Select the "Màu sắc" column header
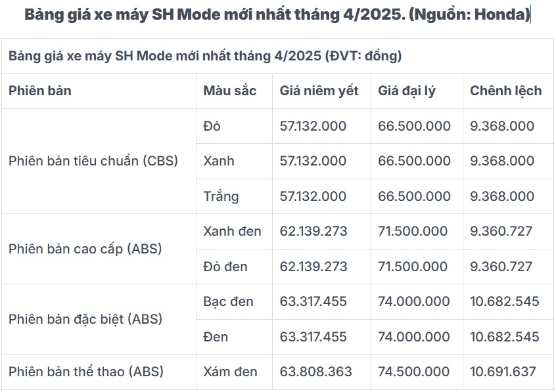The image size is (556, 392). tap(229, 91)
